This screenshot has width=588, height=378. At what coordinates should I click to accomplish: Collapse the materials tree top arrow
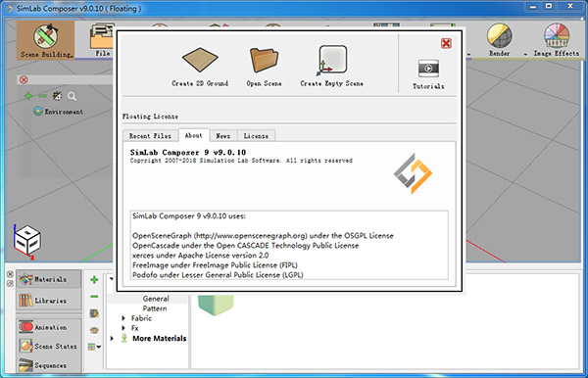[x=112, y=278]
